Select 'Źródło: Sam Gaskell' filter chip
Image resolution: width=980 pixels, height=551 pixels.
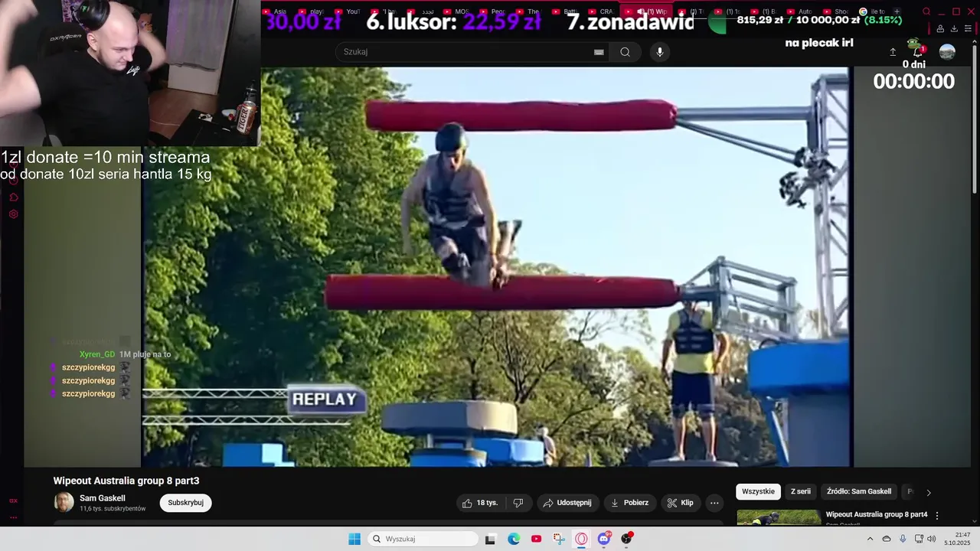click(859, 491)
